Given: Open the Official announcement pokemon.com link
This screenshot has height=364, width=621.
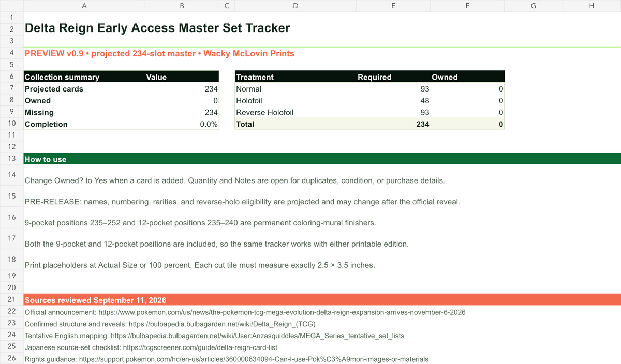Looking at the screenshot, I should tap(245, 312).
